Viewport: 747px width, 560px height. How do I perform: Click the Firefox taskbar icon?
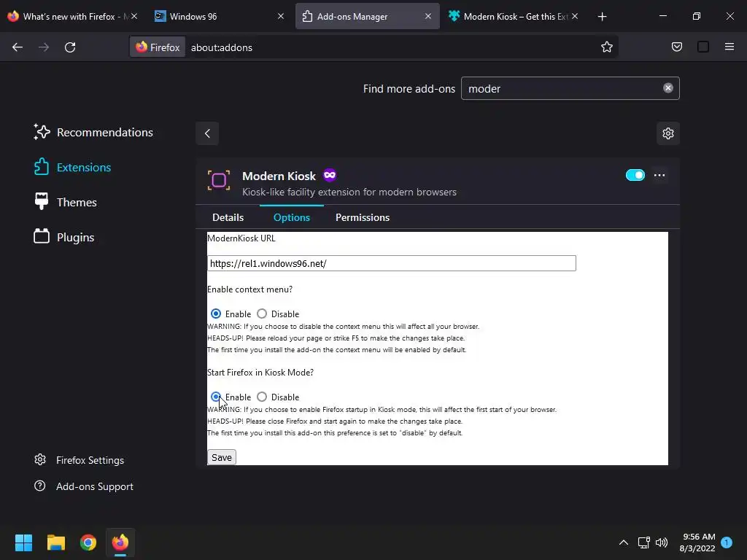click(120, 542)
